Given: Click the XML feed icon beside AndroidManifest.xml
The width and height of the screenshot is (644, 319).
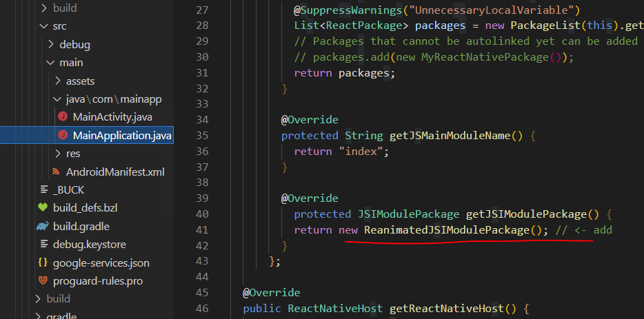Looking at the screenshot, I should tap(56, 172).
